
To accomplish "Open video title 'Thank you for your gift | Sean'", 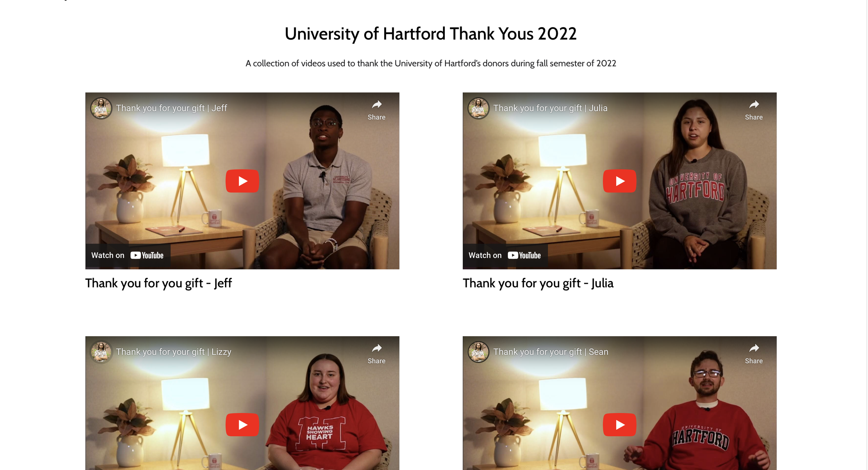I will [551, 352].
